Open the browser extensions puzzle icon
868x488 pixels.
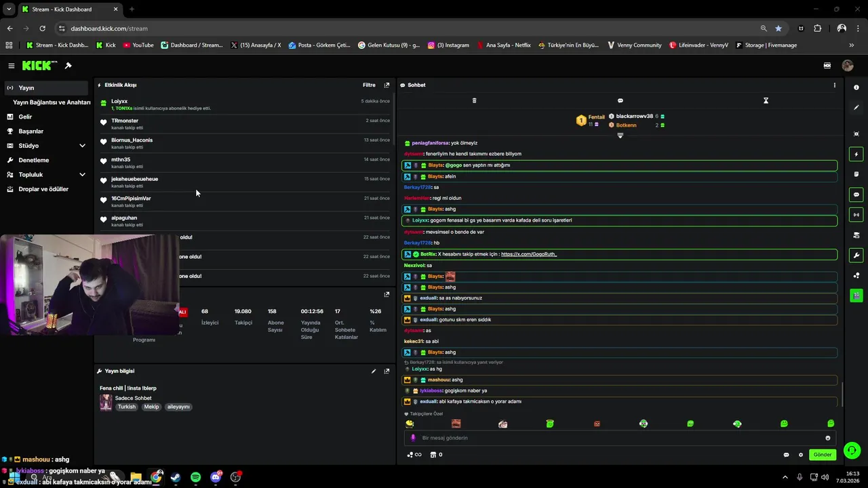[x=817, y=28]
